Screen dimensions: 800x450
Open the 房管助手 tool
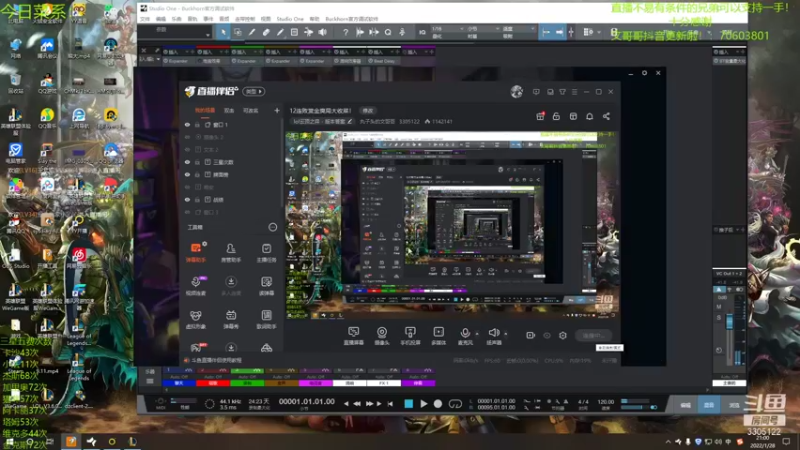click(x=231, y=253)
